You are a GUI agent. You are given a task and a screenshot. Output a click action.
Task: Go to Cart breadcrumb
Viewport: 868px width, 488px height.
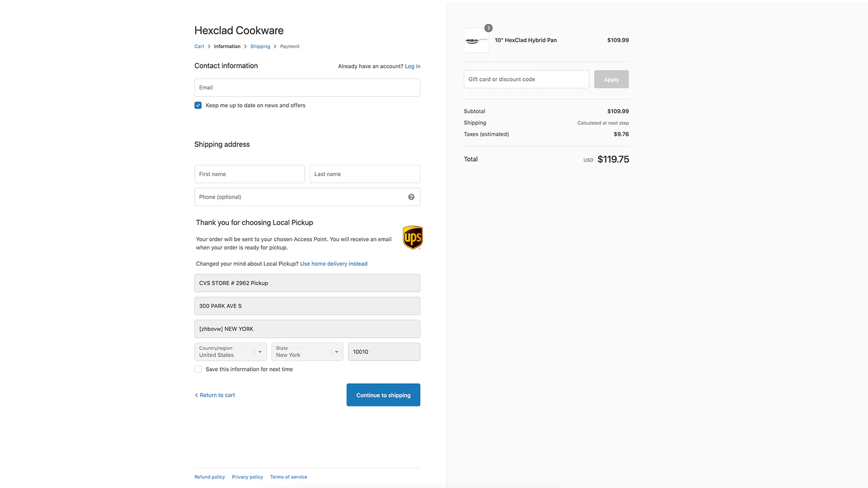tap(199, 47)
